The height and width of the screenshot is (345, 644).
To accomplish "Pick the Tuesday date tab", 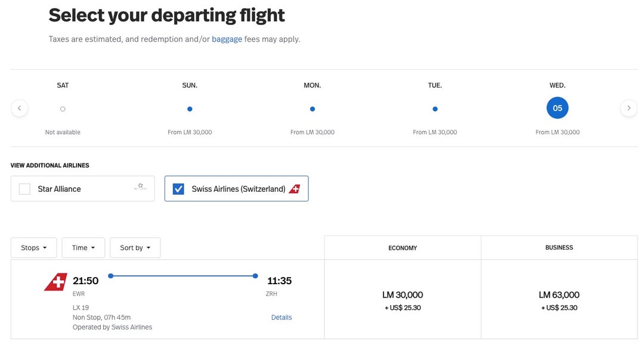I will (435, 109).
